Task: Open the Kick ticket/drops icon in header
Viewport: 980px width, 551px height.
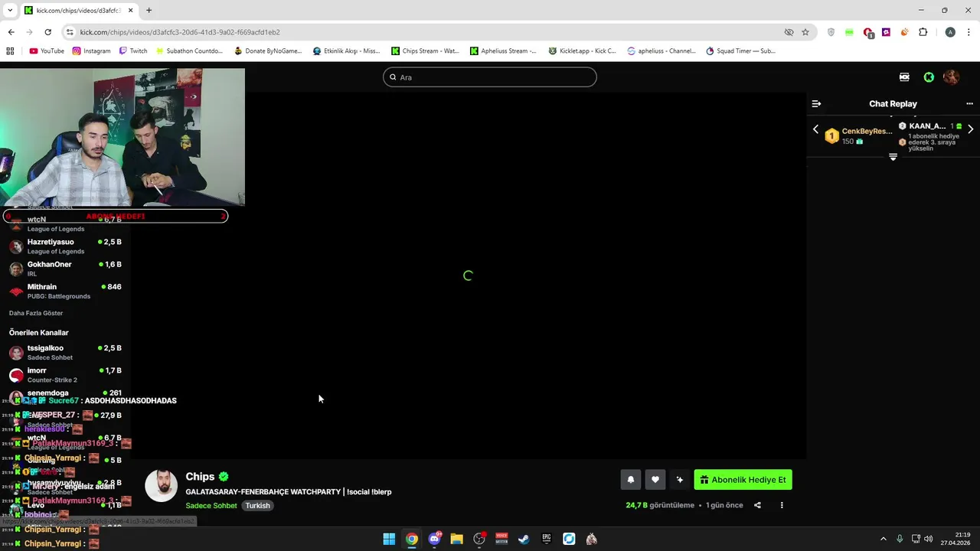Action: pos(904,77)
